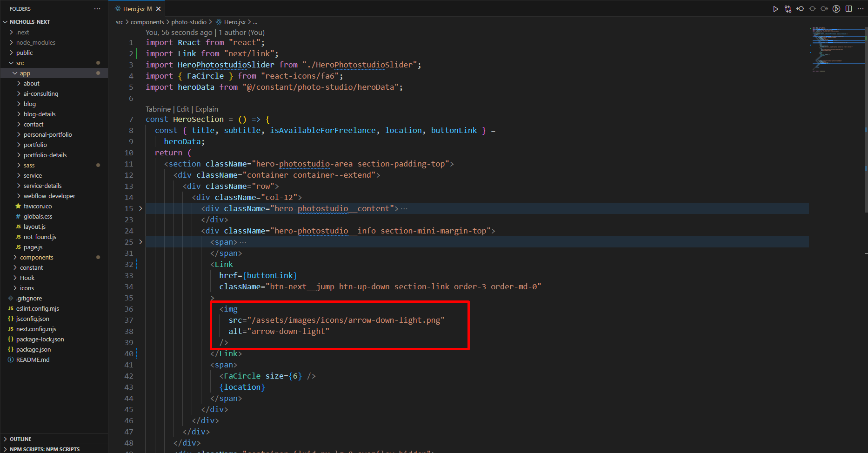This screenshot has width=868, height=453.
Task: Click the Explain code lens link
Action: point(207,109)
